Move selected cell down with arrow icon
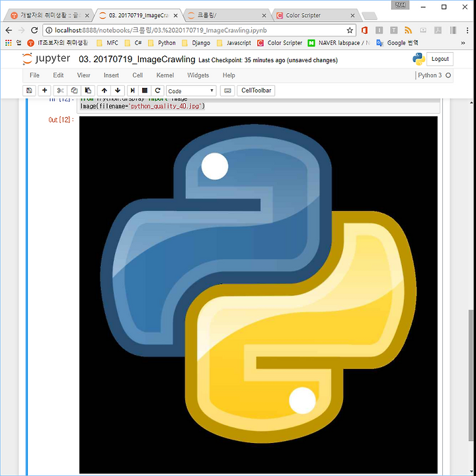 [x=118, y=91]
